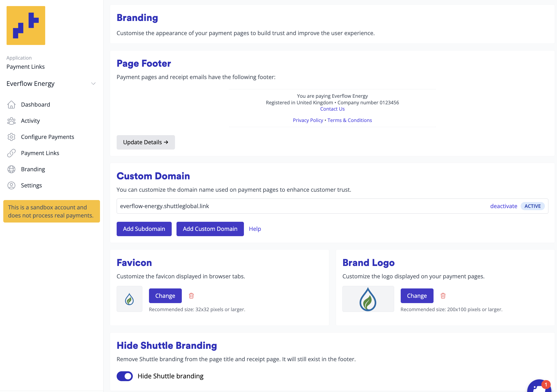Open the Privacy Policy link
The image size is (557, 392).
(x=308, y=120)
